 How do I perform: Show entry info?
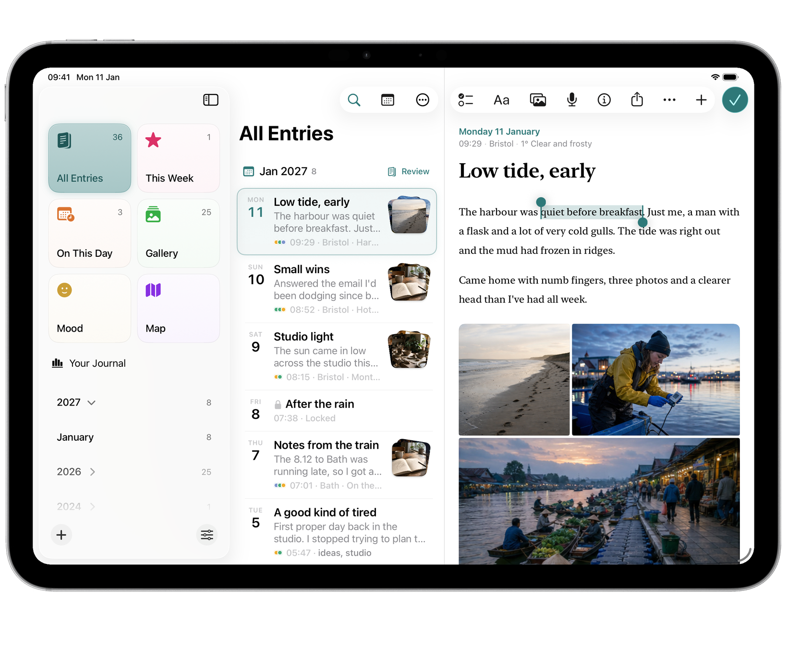(604, 100)
